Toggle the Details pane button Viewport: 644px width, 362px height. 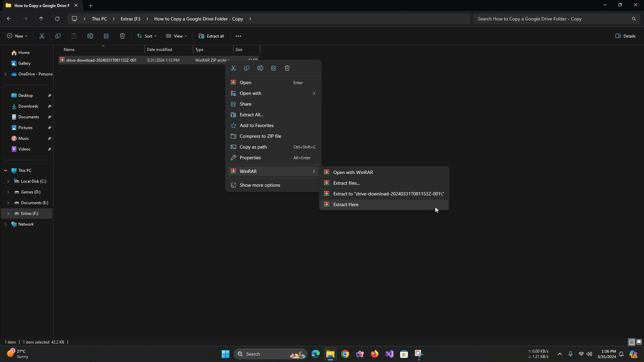[x=626, y=36]
